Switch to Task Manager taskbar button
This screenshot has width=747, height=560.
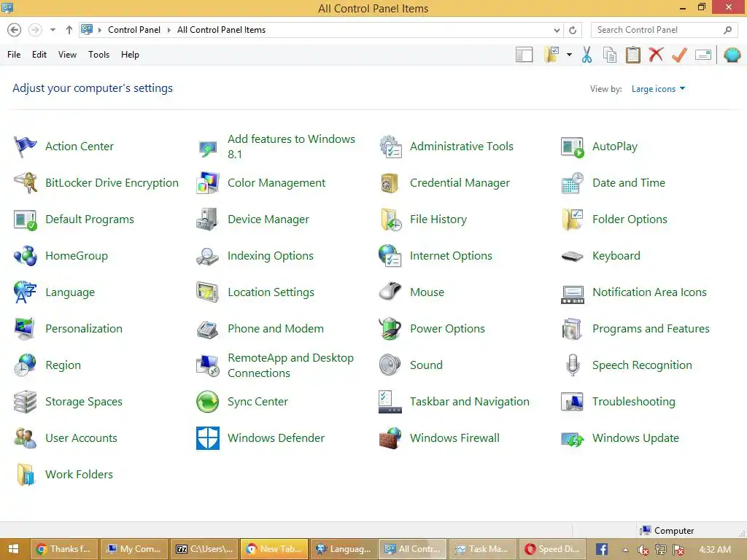[x=483, y=550]
